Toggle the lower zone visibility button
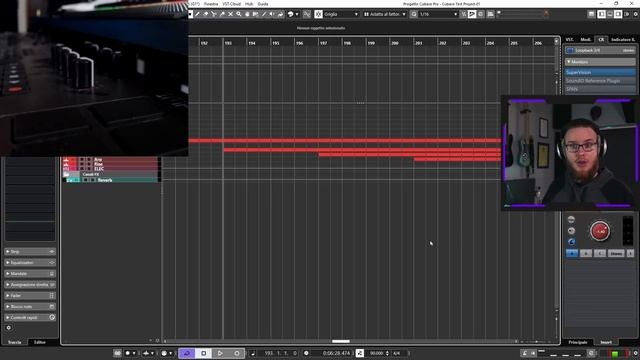This screenshot has width=640, height=360. click(610, 14)
